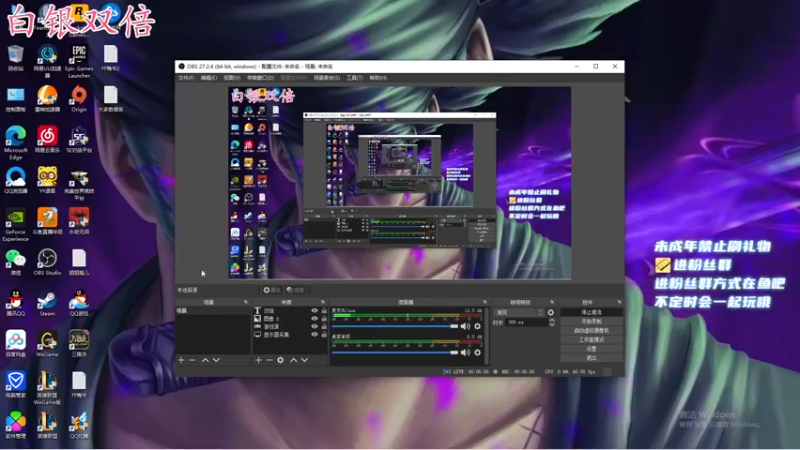Click the mixer panel vertical scrollbar
800x450 pixels.
pos(487,336)
